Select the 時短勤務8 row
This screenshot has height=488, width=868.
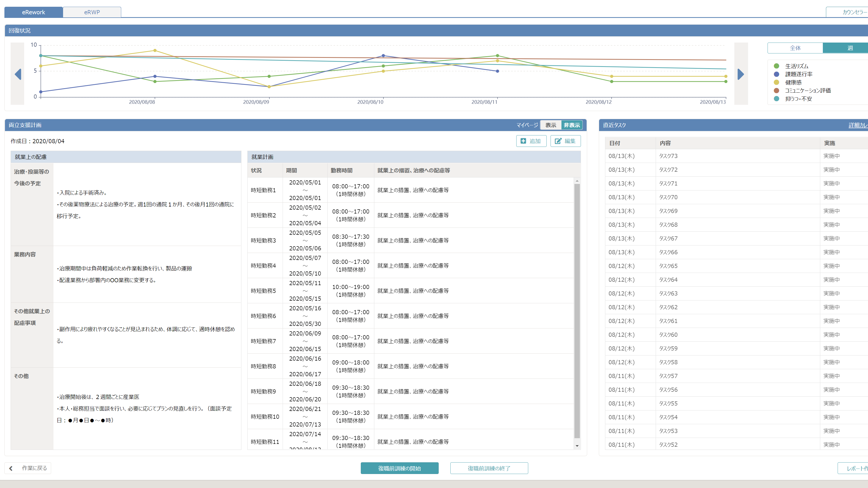pos(410,366)
